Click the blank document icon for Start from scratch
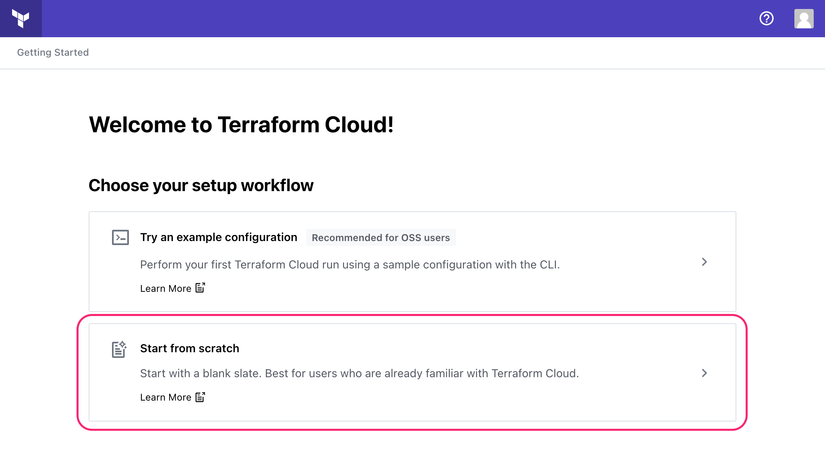 coord(119,349)
